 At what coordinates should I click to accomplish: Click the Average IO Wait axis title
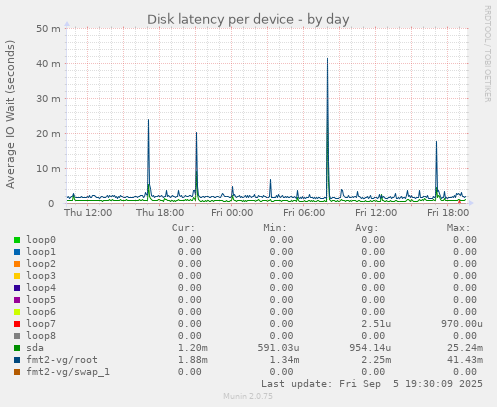(10, 114)
